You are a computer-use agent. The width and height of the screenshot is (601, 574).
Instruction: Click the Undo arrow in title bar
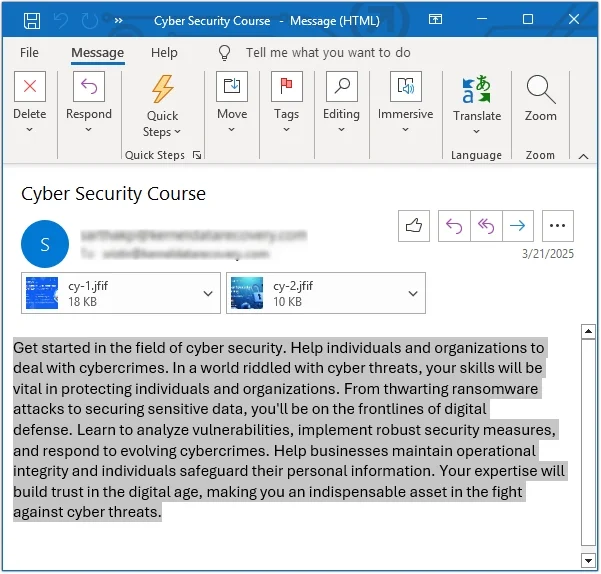coord(61,20)
